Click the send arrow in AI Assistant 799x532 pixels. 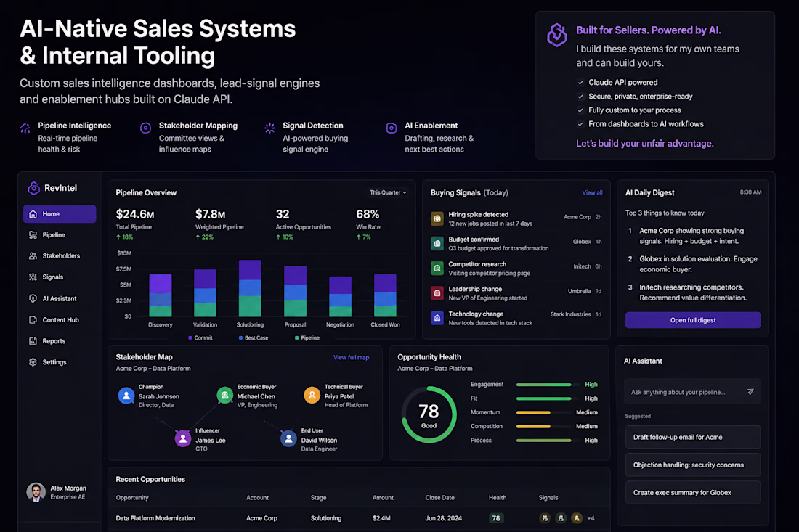750,391
